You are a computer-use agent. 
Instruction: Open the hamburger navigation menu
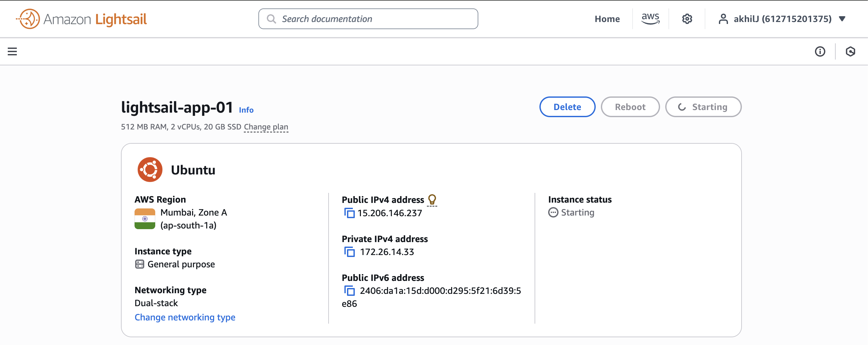pos(13,51)
